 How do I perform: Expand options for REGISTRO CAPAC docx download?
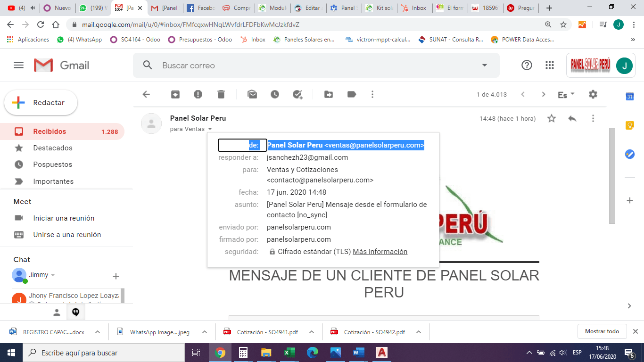(x=98, y=332)
